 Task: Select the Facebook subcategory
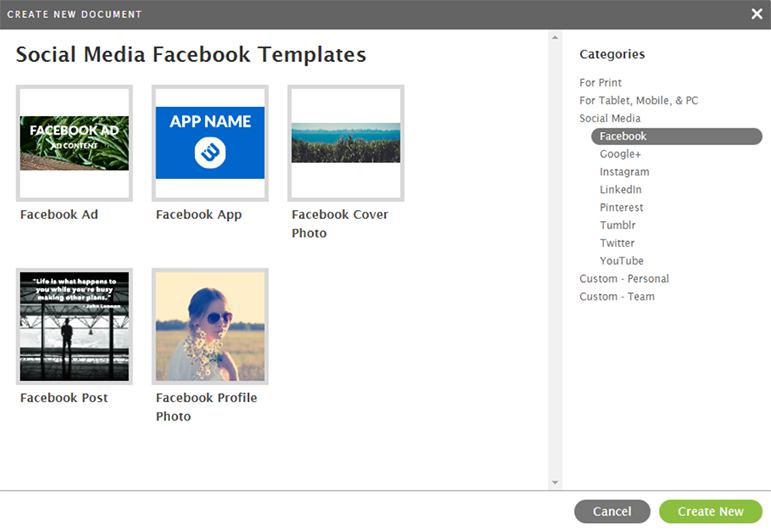(677, 136)
